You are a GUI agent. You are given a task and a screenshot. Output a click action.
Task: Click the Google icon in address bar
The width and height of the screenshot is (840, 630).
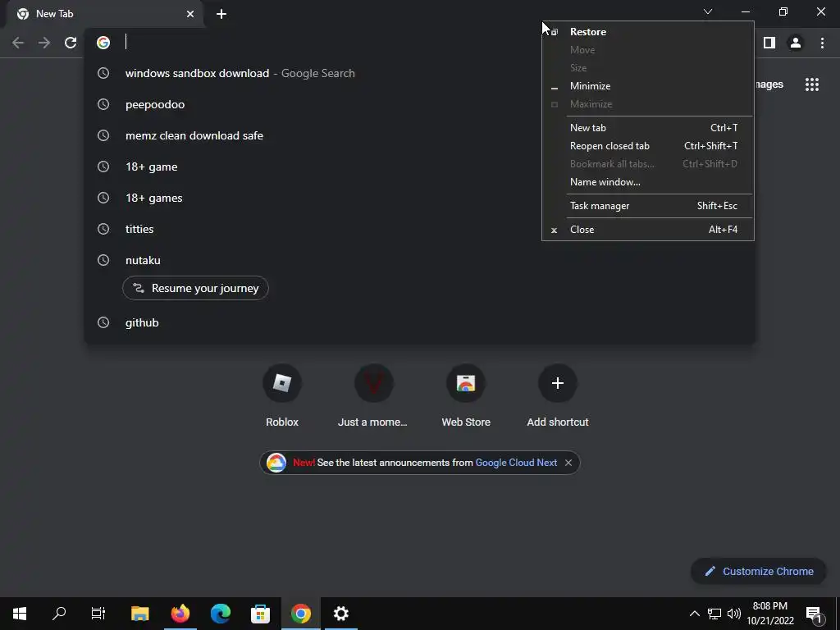[103, 43]
